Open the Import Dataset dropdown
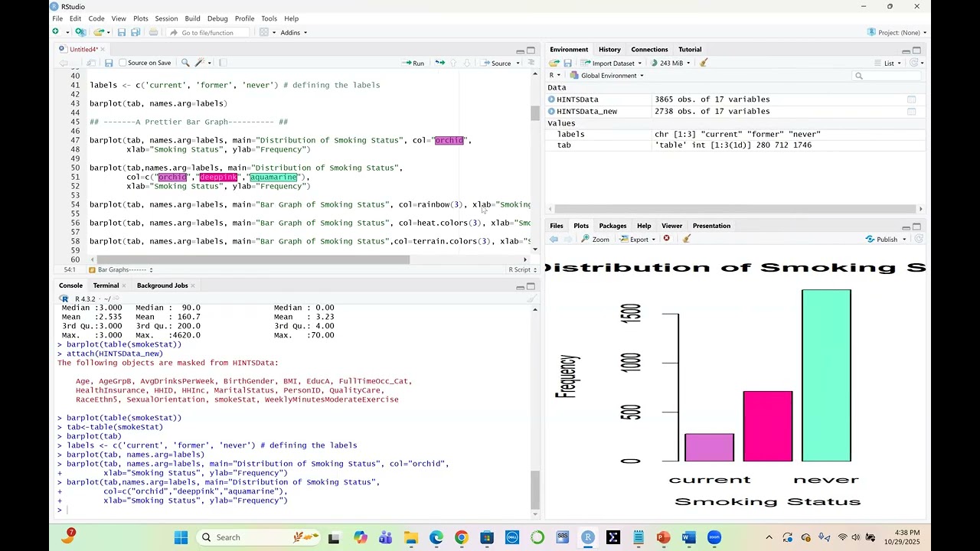Image resolution: width=980 pixels, height=551 pixels. tap(610, 63)
